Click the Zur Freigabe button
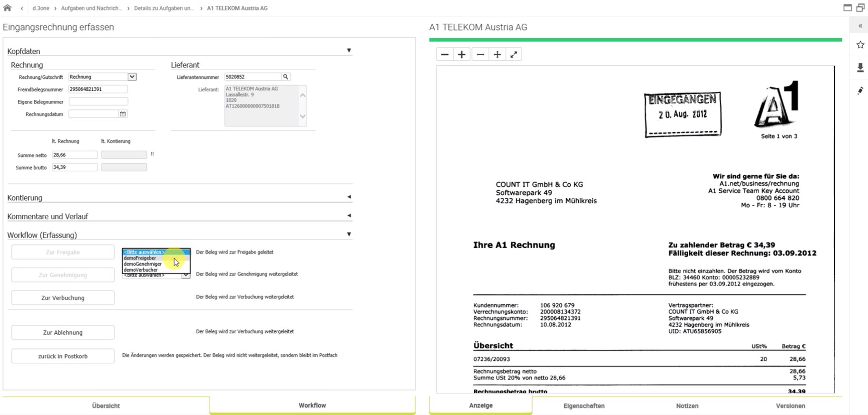The height and width of the screenshot is (415, 868). coord(63,252)
